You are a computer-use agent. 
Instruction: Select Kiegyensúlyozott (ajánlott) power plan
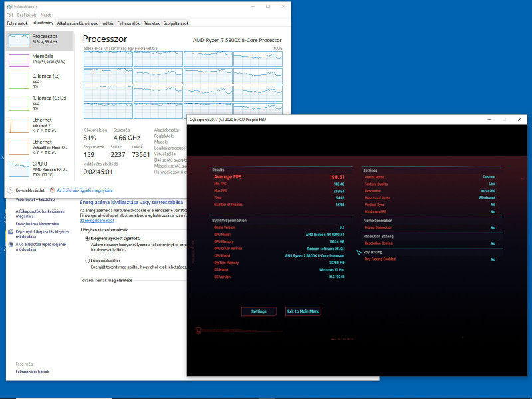88,239
